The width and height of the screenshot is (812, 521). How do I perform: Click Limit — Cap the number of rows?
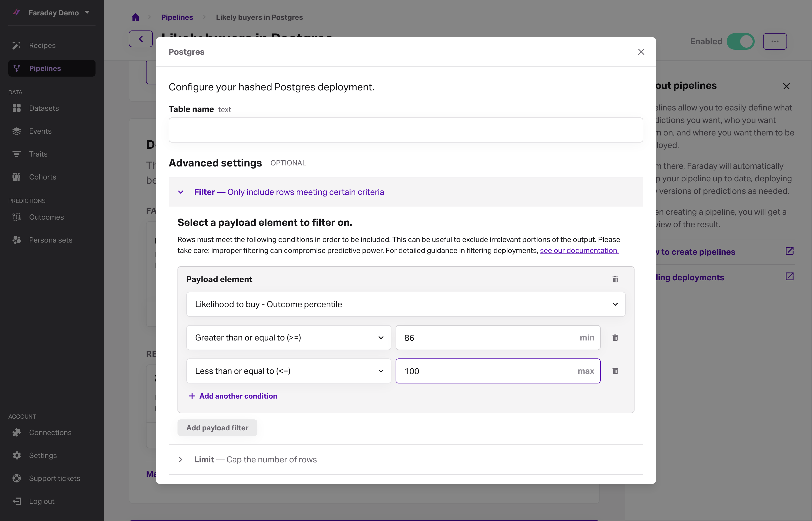point(255,460)
